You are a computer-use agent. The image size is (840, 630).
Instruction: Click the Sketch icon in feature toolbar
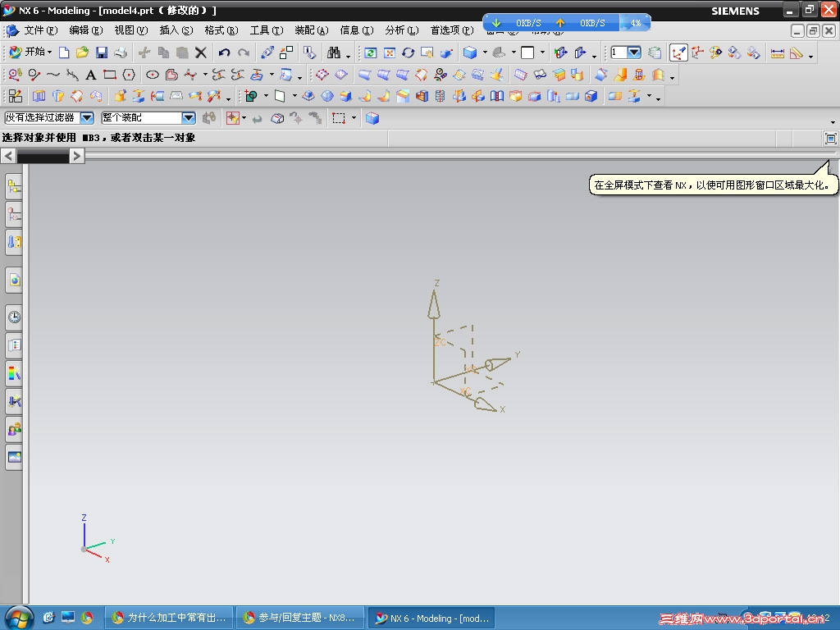coord(16,97)
